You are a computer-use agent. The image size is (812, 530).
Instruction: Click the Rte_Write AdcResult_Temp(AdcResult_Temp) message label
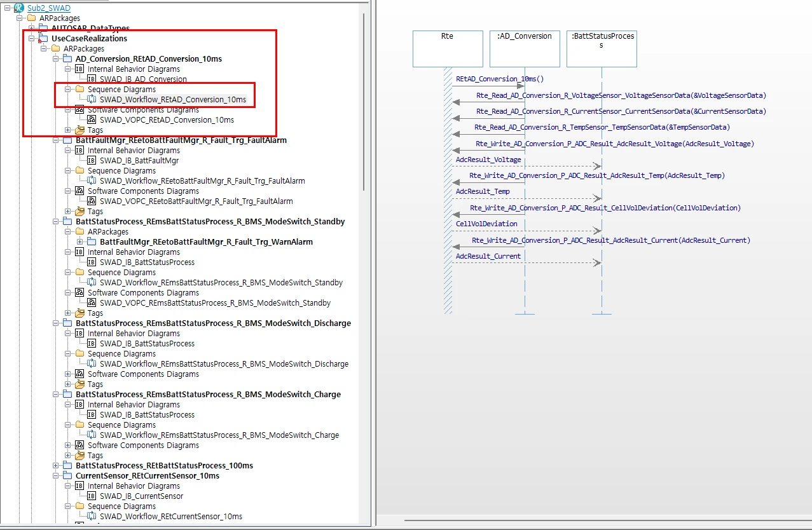pos(597,175)
